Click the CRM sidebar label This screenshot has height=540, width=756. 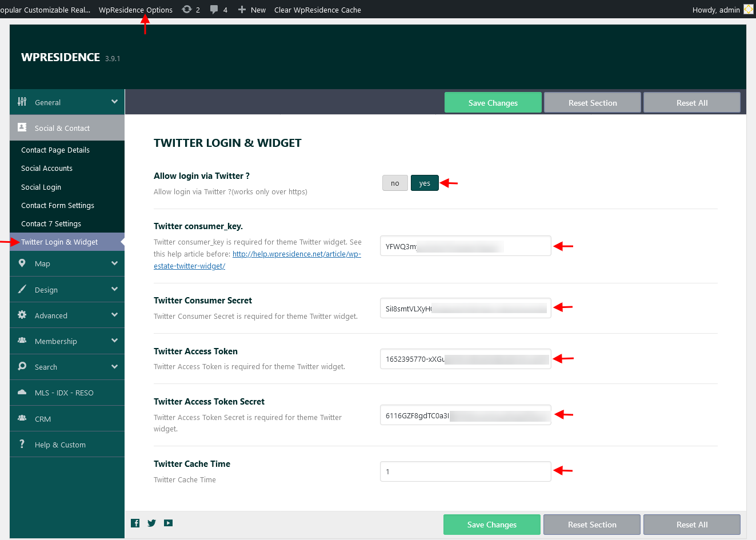pyautogui.click(x=43, y=419)
